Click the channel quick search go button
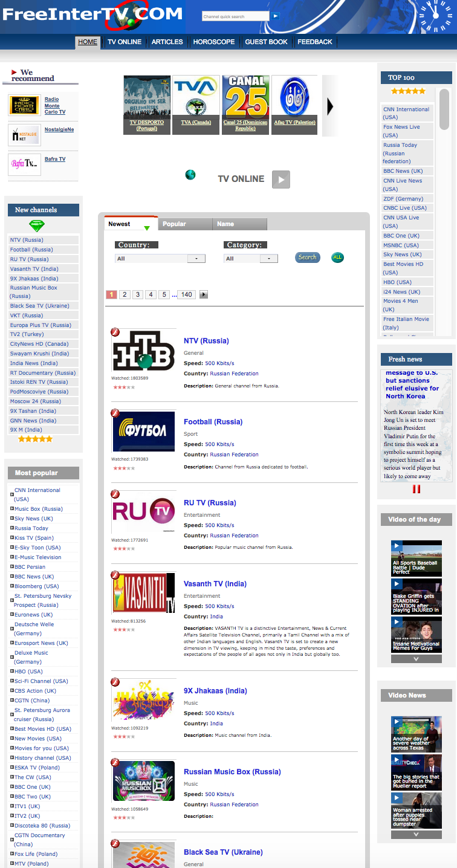The image size is (457, 868). (275, 16)
